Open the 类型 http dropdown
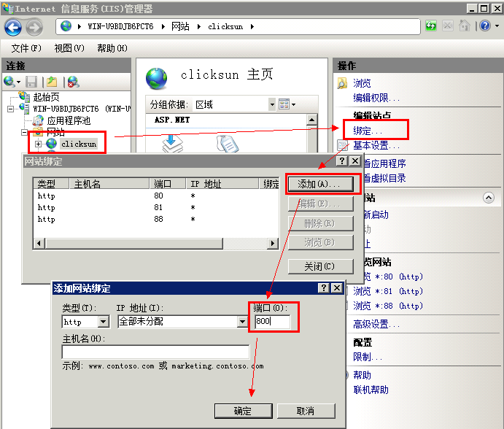The image size is (504, 429). (103, 322)
